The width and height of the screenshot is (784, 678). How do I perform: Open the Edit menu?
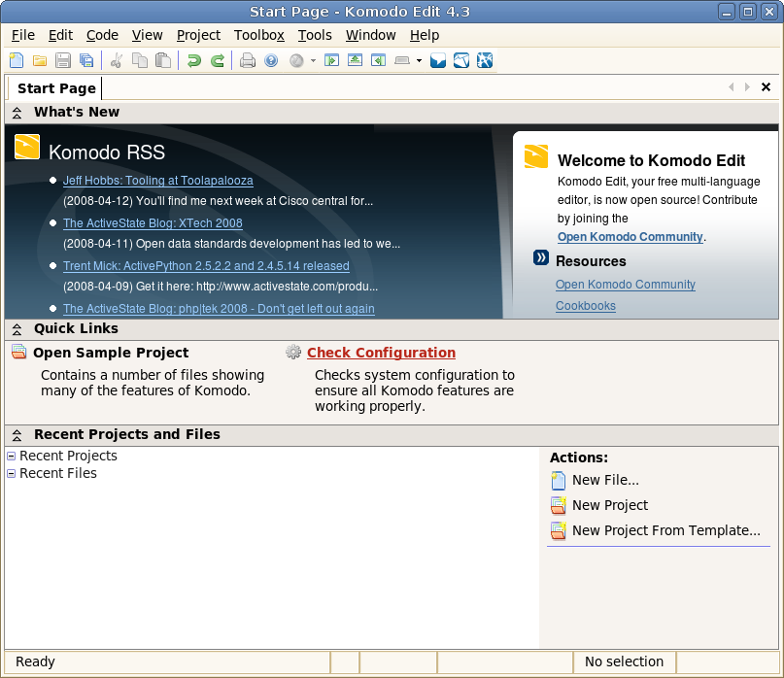pos(60,35)
